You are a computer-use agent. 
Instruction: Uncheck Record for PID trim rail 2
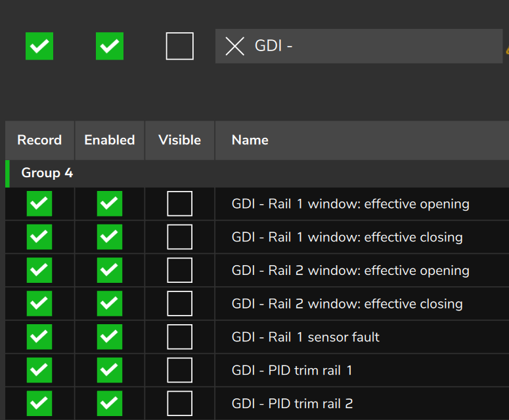[x=39, y=404]
